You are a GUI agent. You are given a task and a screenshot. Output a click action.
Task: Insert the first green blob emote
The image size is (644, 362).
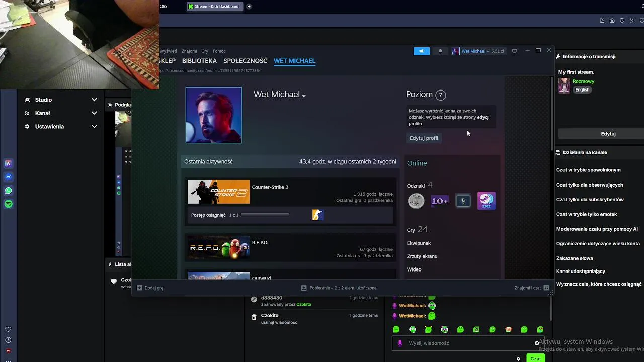[x=396, y=329]
